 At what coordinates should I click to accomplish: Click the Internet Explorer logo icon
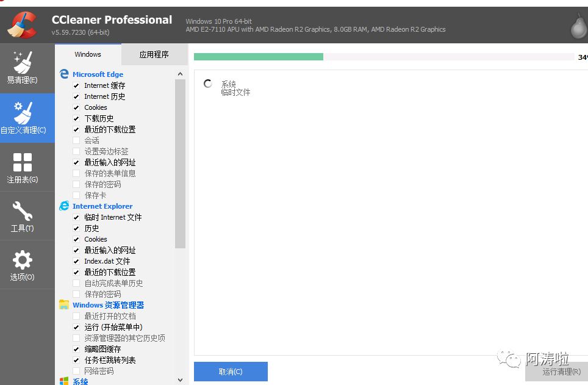pyautogui.click(x=64, y=206)
